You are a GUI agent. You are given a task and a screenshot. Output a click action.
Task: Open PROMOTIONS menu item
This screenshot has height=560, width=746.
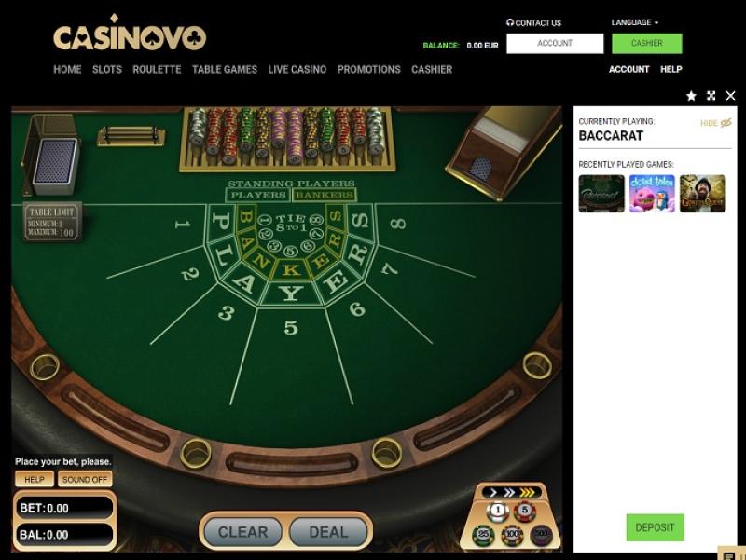(368, 69)
